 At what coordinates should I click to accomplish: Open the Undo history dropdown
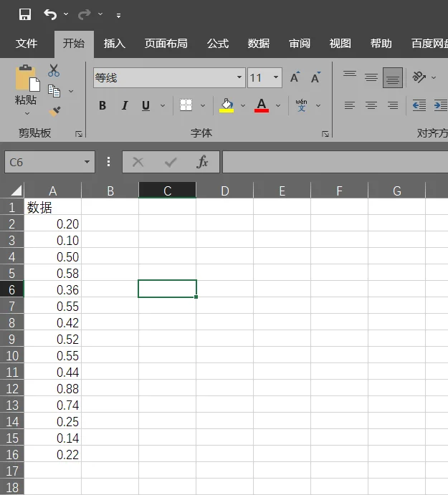point(66,14)
